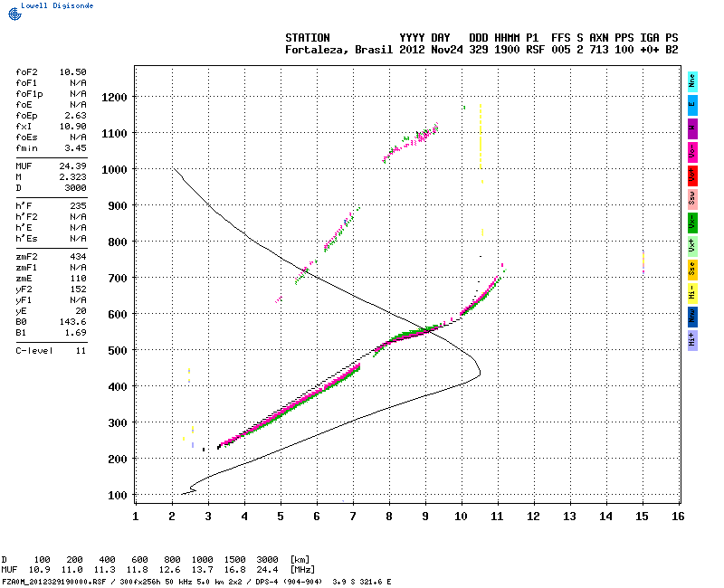Click the coordinates 3.9 S 321.6 E
724x588 pixels.
tap(361, 582)
